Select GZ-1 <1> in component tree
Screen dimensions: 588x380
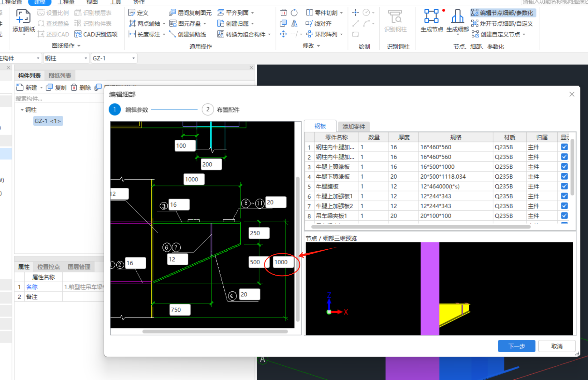(48, 121)
